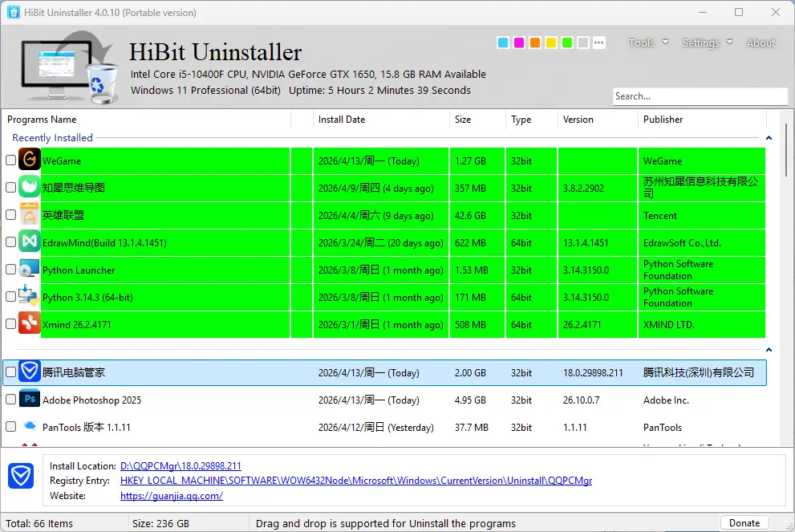Open the Tools dropdown menu
Viewport: 795px width, 532px height.
tap(647, 43)
